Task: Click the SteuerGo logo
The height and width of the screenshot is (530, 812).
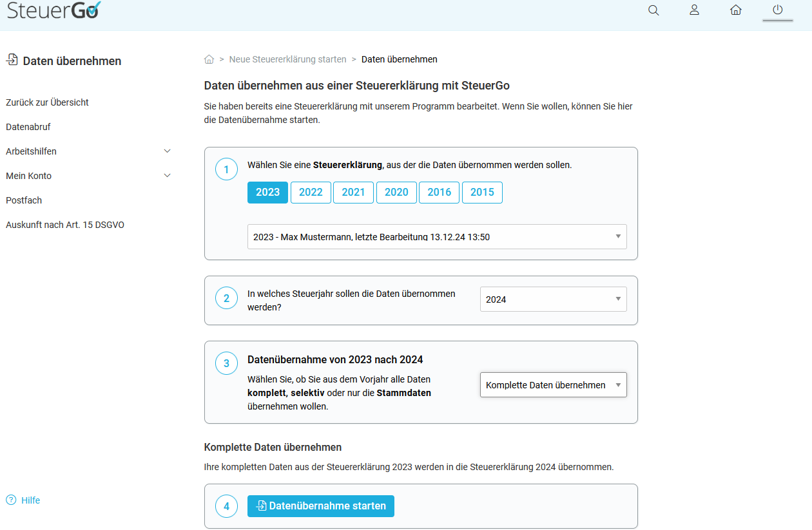Action: 53,10
